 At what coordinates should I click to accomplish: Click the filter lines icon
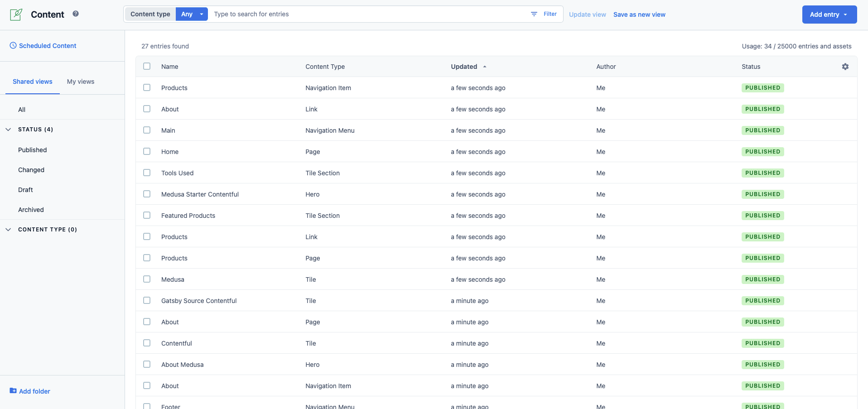point(534,14)
